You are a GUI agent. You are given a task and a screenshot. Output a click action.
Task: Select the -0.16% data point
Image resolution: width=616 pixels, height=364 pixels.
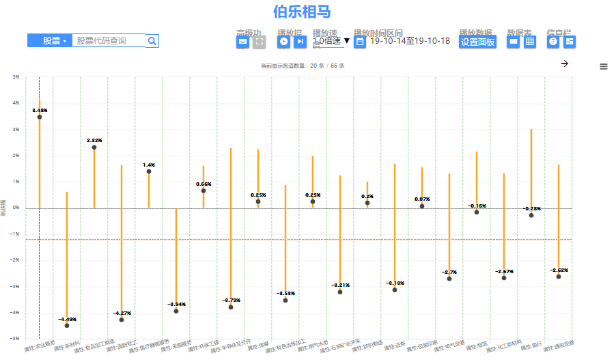pyautogui.click(x=477, y=212)
